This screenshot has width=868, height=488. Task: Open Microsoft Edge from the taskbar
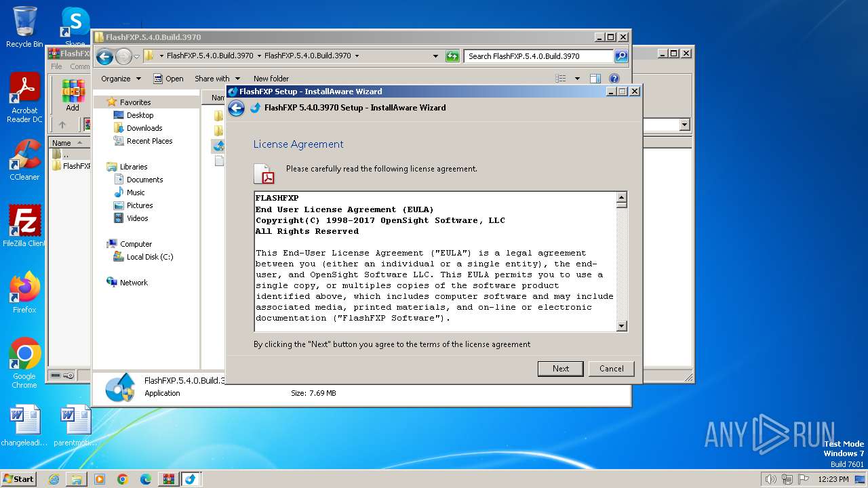tap(146, 479)
